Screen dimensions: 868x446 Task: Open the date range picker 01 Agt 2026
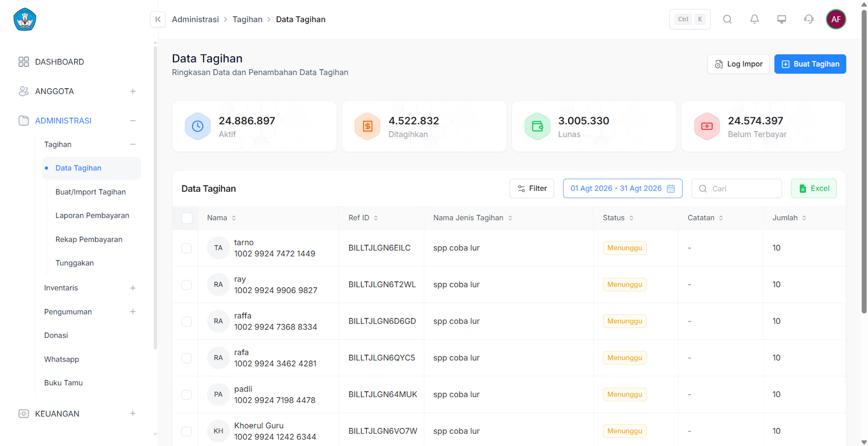[x=622, y=188]
